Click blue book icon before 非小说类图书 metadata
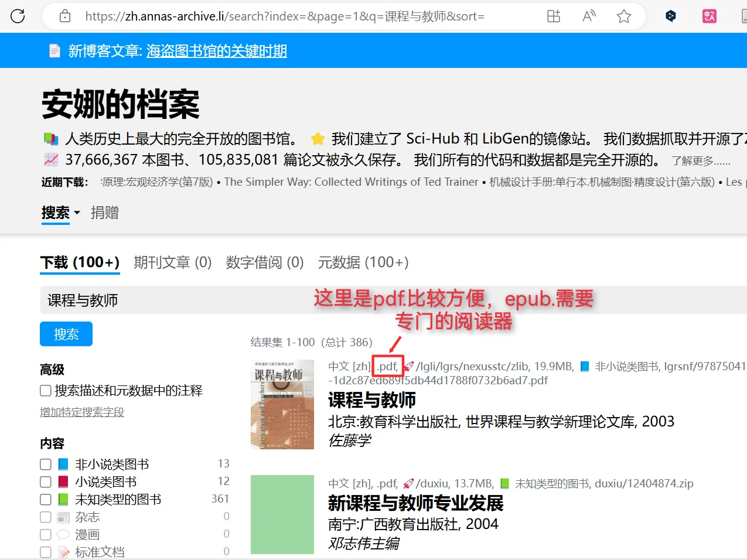This screenshot has height=560, width=747. tap(585, 366)
